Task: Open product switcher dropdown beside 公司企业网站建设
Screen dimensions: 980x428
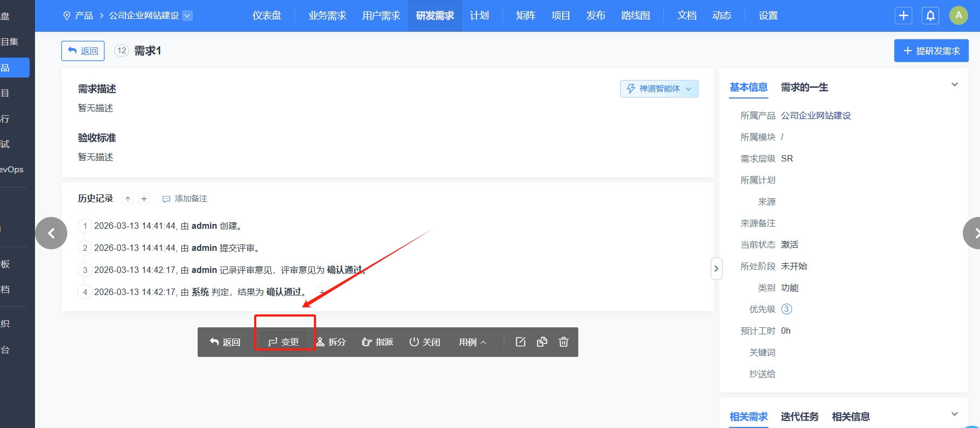Action: (x=187, y=16)
